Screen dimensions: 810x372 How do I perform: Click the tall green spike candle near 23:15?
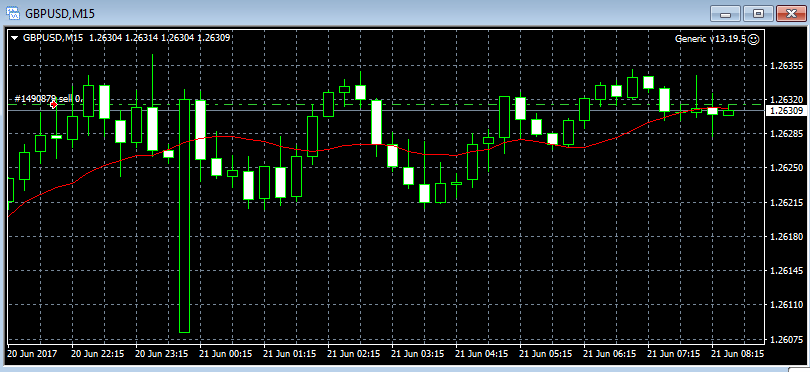click(x=184, y=215)
